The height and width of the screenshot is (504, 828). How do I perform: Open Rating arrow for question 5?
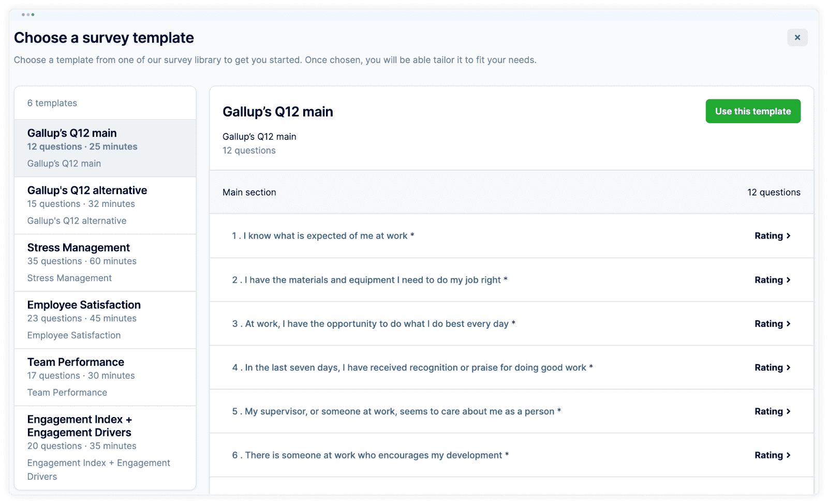(788, 411)
